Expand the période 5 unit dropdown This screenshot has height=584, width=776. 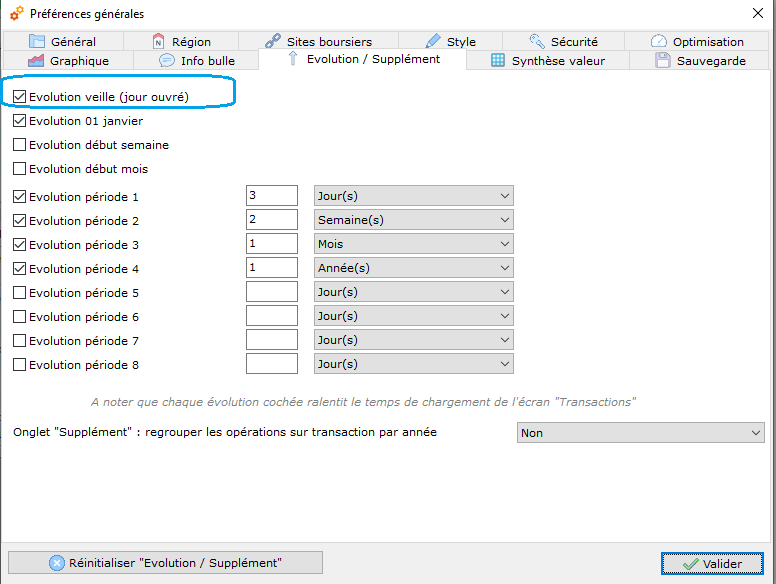(414, 292)
